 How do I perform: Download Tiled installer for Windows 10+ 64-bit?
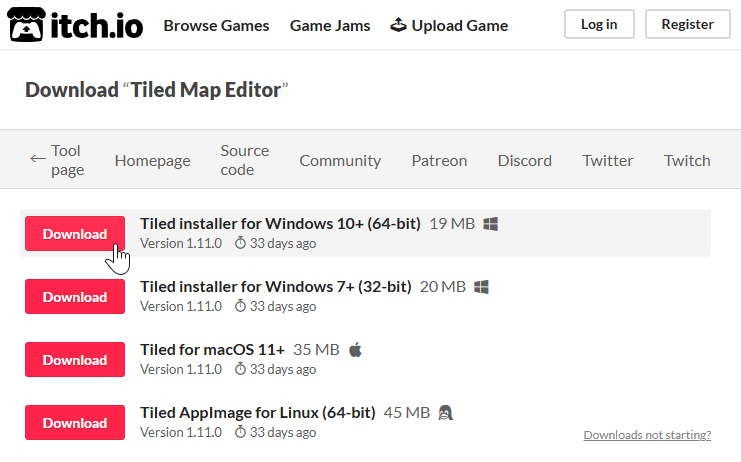(75, 234)
